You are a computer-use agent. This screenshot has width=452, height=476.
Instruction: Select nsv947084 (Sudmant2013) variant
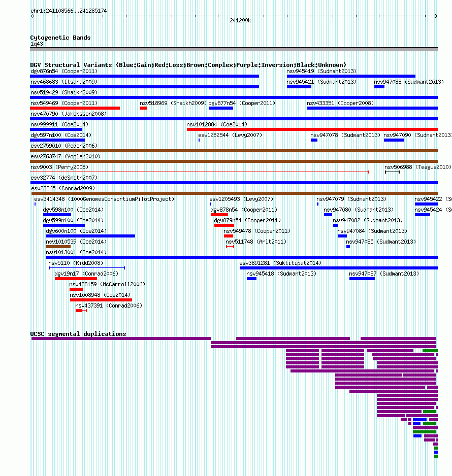coord(372,231)
